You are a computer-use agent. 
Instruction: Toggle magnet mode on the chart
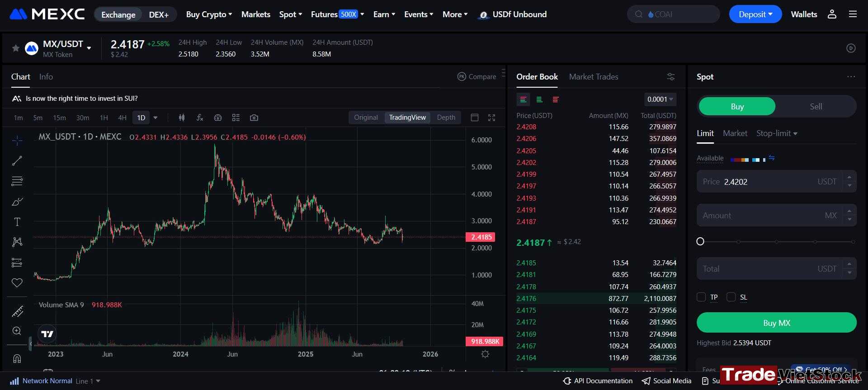pyautogui.click(x=17, y=359)
